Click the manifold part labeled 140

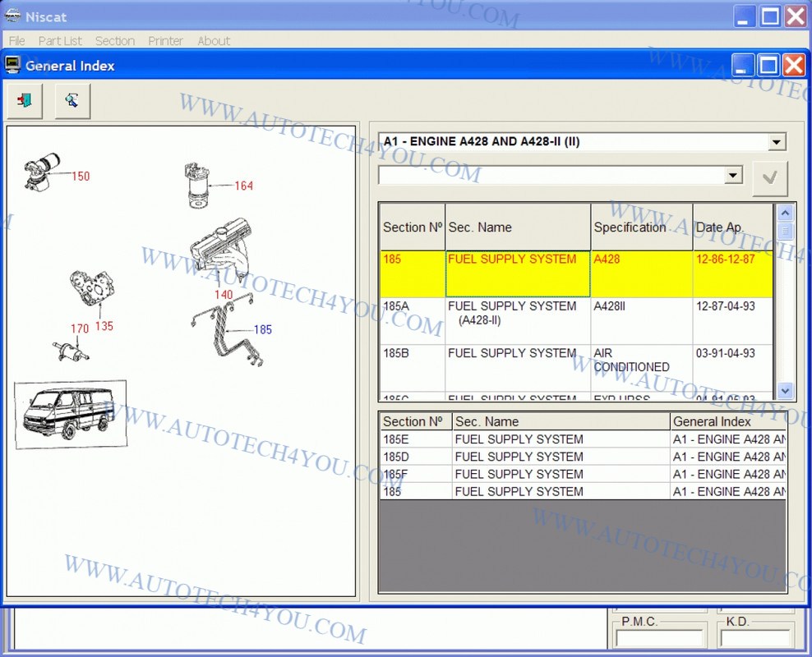click(219, 249)
